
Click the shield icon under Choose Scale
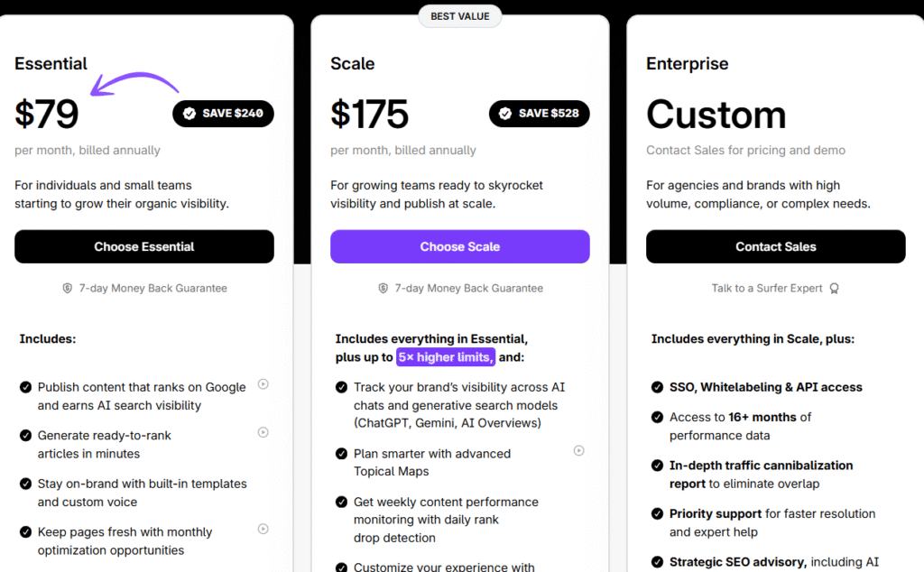(x=383, y=289)
